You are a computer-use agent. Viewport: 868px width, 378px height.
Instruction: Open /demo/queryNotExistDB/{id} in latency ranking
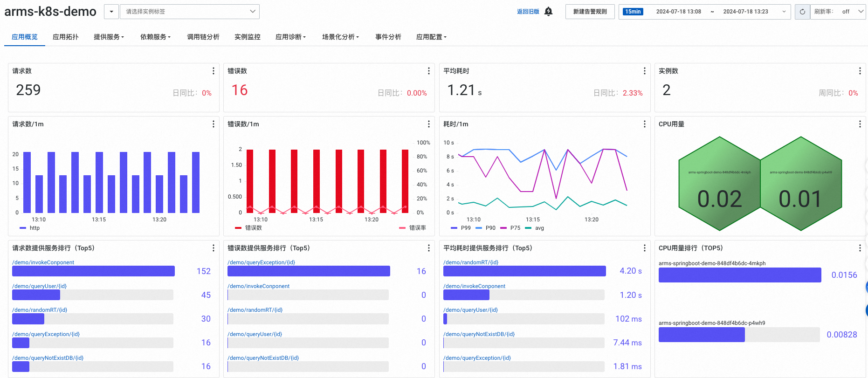tap(479, 334)
